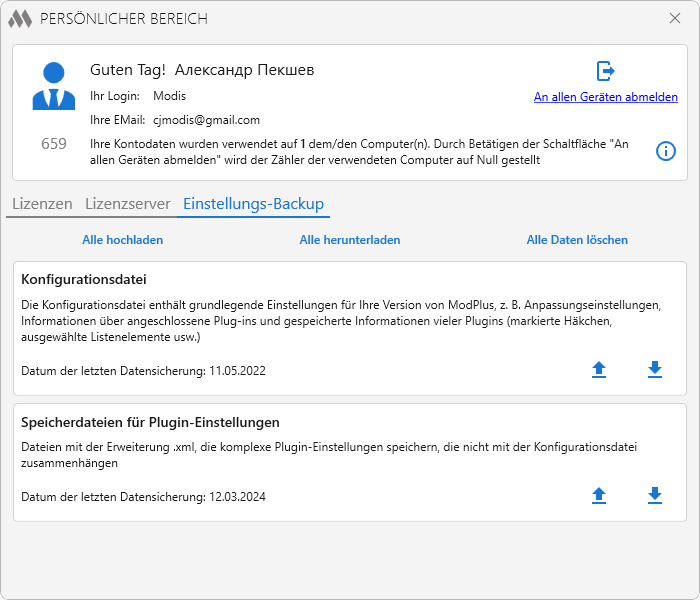Click Alle Daten löschen
700x600 pixels.
point(577,240)
